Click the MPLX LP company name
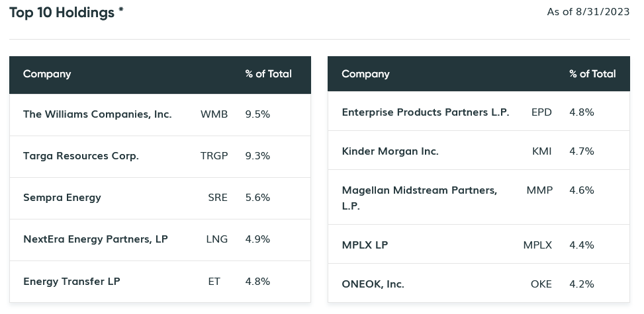Viewport: 644px width, 314px height. pyautogui.click(x=365, y=245)
